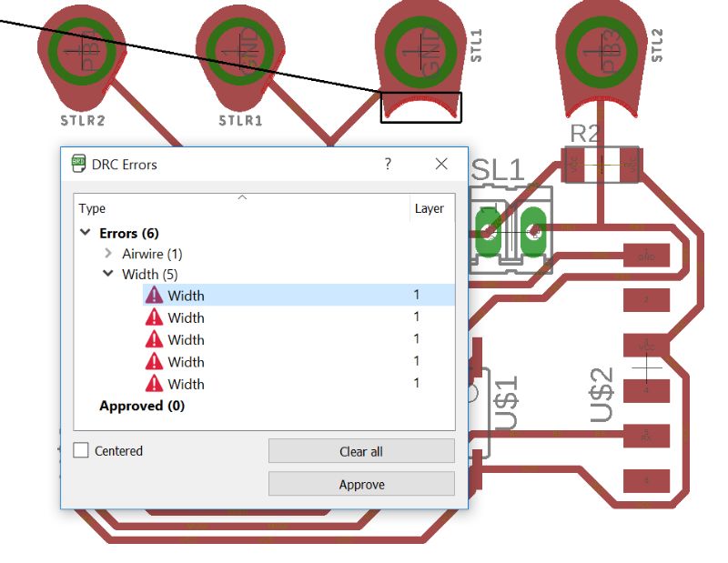Select the highlighted first Width error row
The width and height of the screenshot is (728, 563).
298,295
